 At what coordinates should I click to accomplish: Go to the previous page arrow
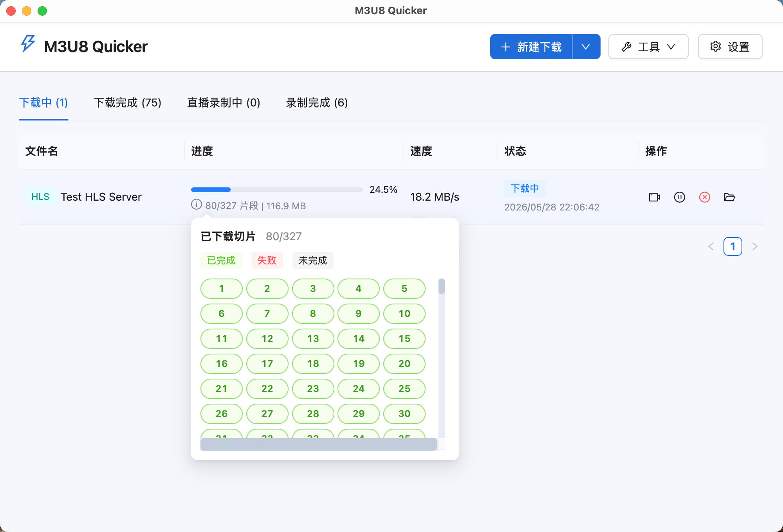point(711,246)
